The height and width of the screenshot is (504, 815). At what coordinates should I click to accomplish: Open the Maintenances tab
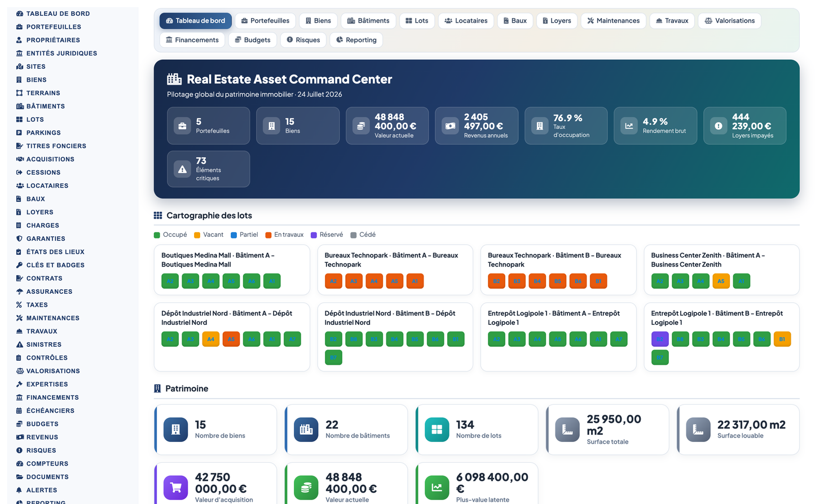(613, 21)
